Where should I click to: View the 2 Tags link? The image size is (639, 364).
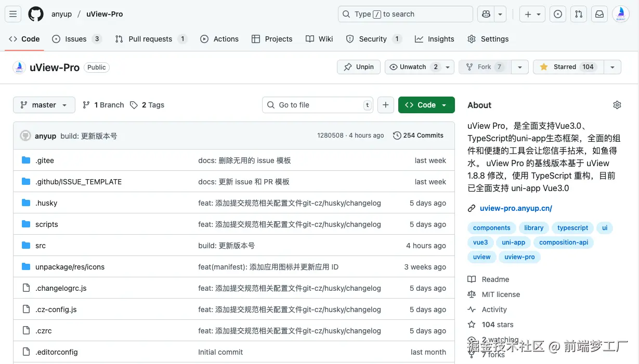click(x=147, y=105)
